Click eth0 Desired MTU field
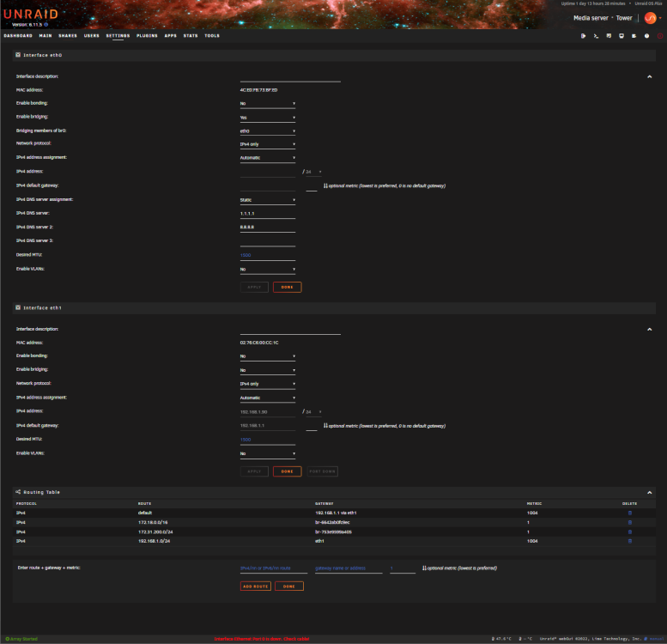This screenshot has height=644, width=667. pyautogui.click(x=268, y=256)
